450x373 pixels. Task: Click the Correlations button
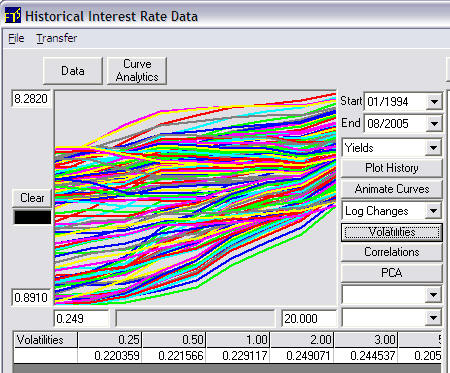392,252
